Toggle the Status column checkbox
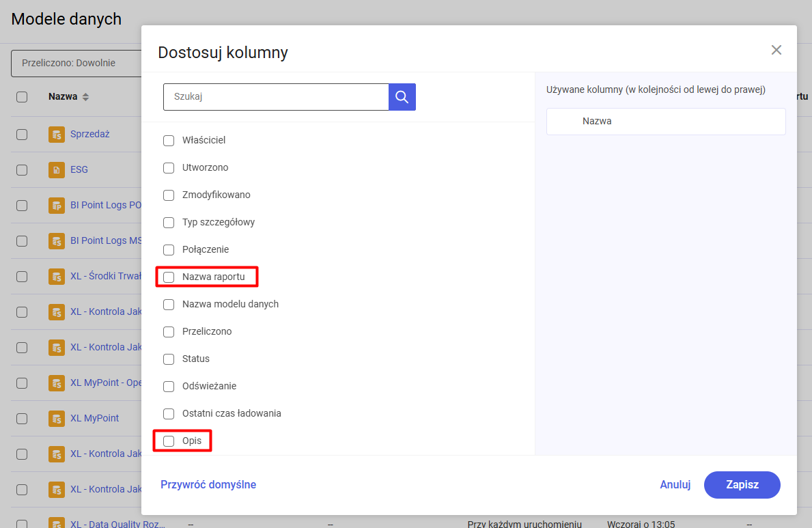 169,359
